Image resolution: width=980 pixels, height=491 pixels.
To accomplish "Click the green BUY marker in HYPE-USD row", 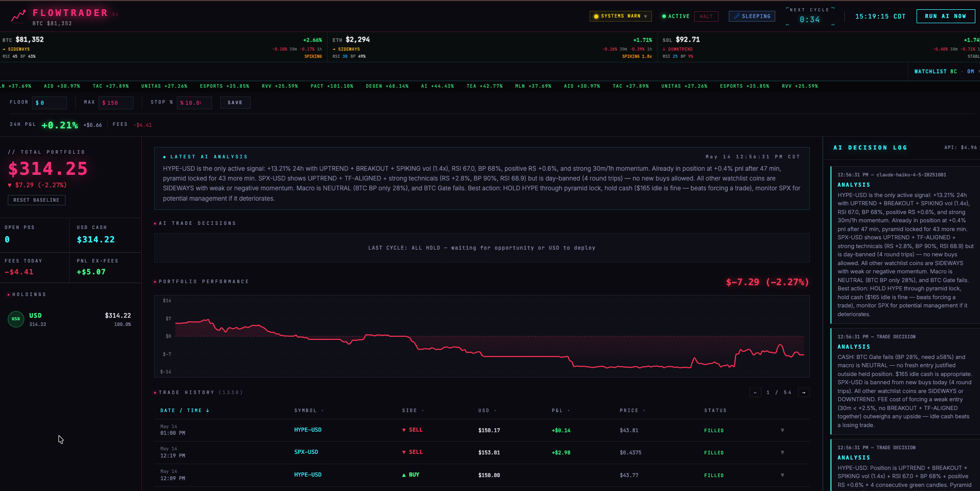I will point(411,474).
